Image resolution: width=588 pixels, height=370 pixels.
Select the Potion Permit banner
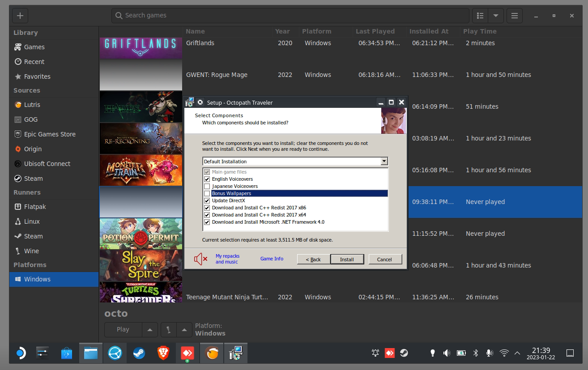coord(141,234)
